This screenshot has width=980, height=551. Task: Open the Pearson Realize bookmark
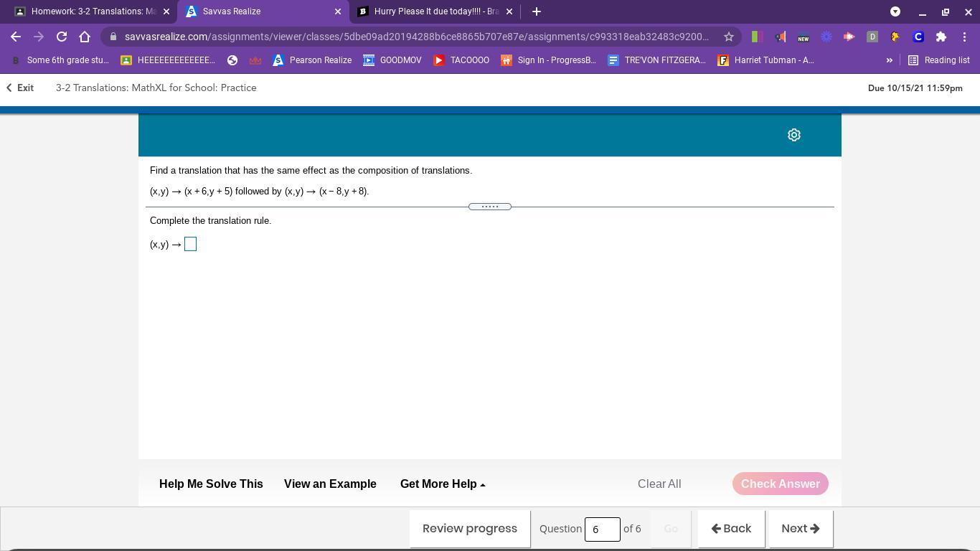312,60
